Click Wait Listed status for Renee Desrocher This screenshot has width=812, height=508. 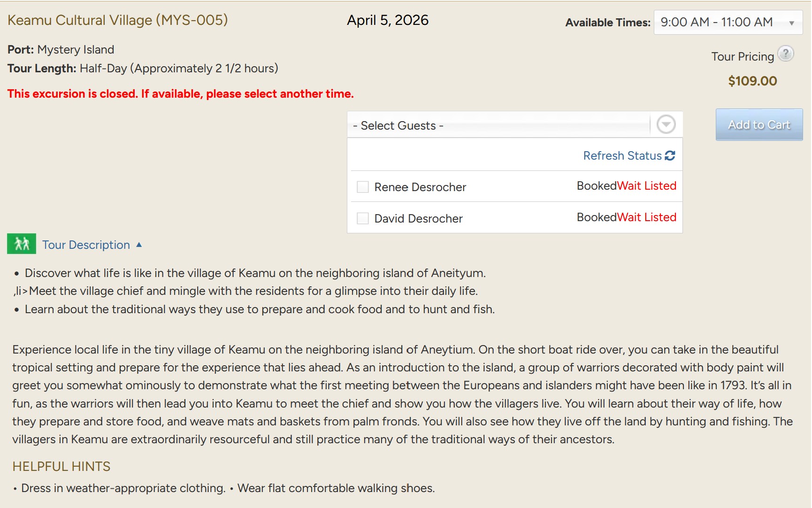(x=646, y=186)
